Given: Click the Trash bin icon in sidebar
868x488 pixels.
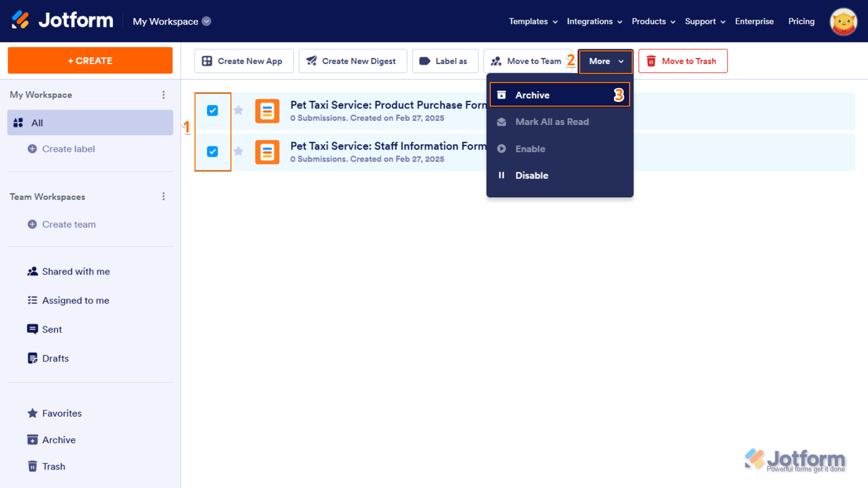Looking at the screenshot, I should tap(33, 466).
